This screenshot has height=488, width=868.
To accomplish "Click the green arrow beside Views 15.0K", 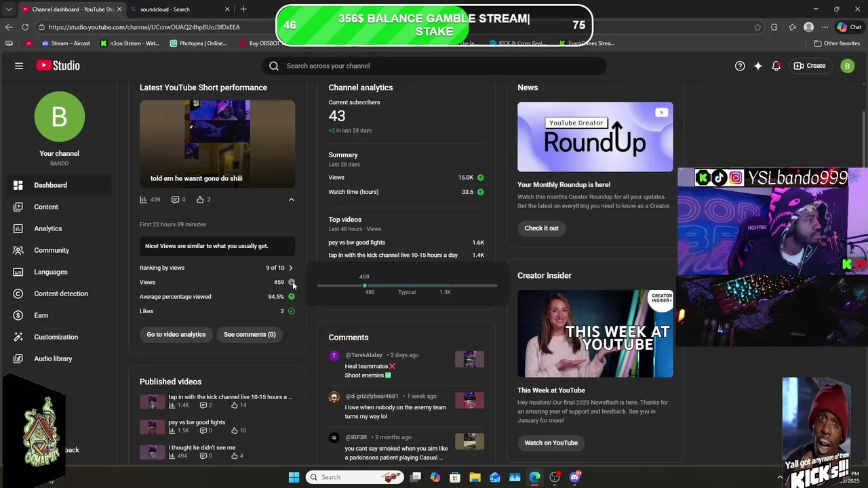I will coord(480,178).
